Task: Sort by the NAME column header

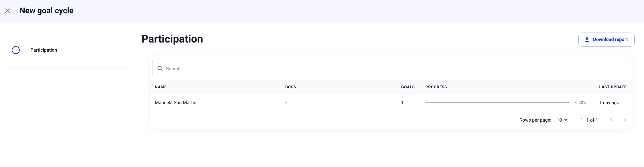Action: click(x=161, y=87)
